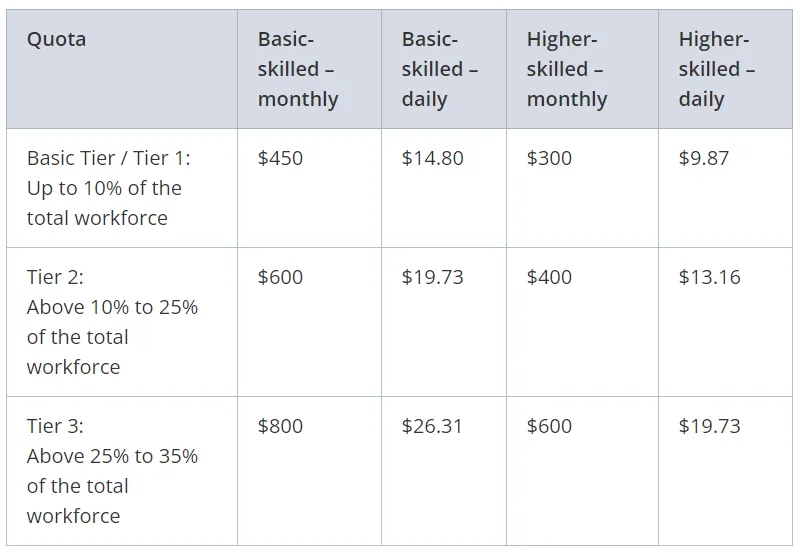Click the Higher-skilled daily header
Screen dimensions: 800x549
click(x=725, y=69)
